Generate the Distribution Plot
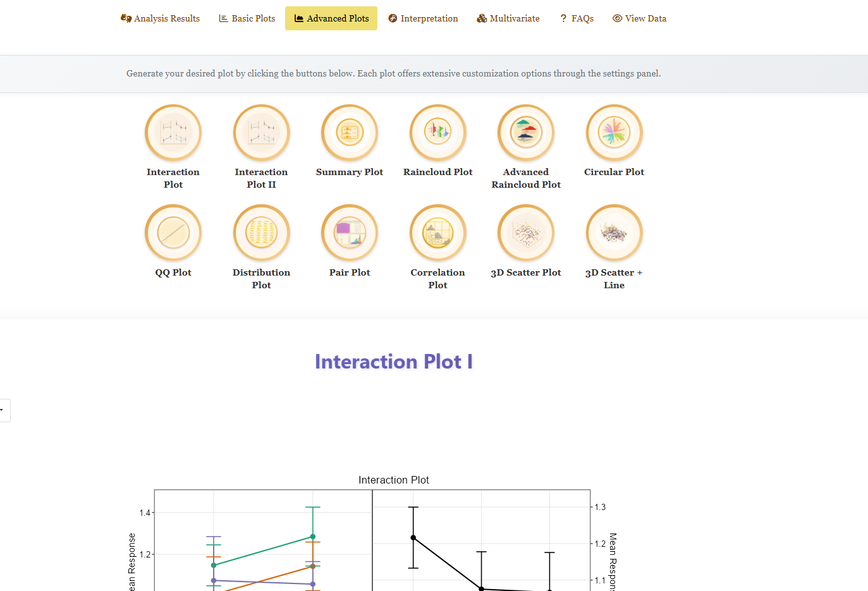This screenshot has height=591, width=868. coord(261,233)
